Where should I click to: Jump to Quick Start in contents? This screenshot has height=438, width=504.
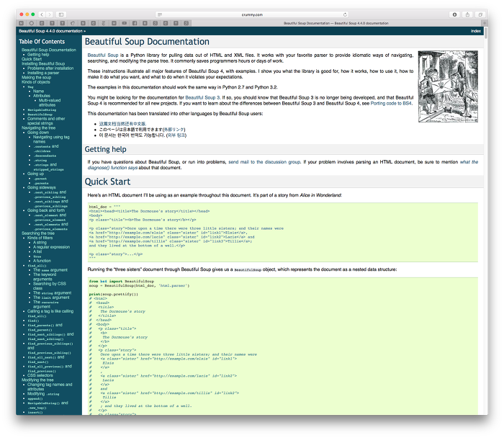pos(32,59)
